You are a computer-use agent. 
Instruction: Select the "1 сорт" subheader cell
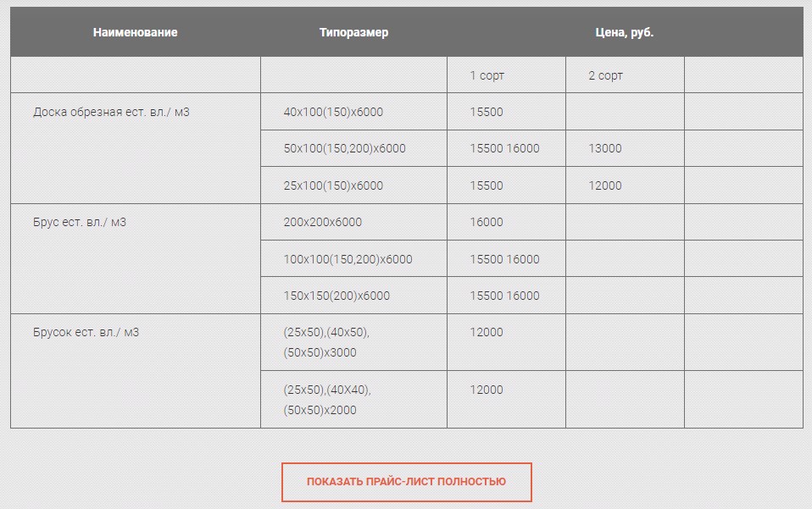click(x=487, y=75)
